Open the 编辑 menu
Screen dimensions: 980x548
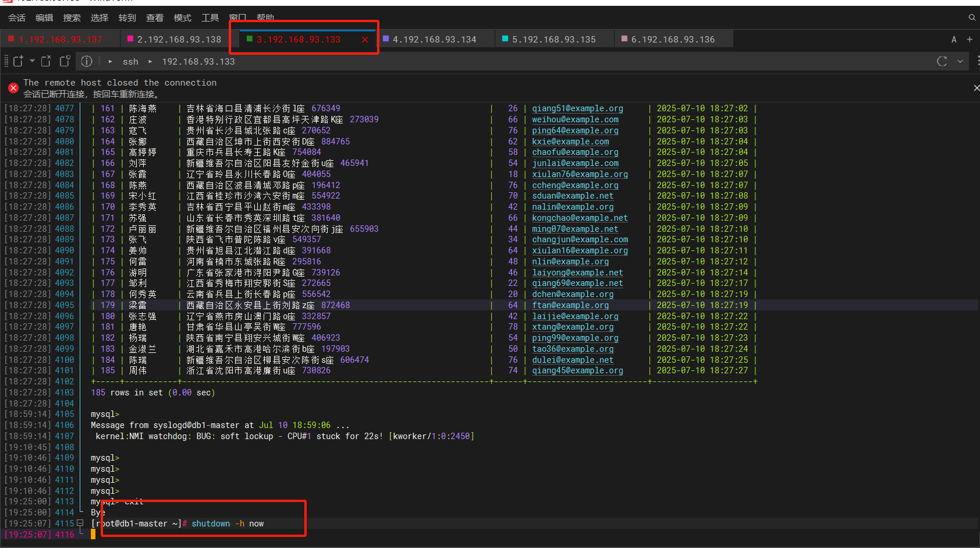coord(44,17)
